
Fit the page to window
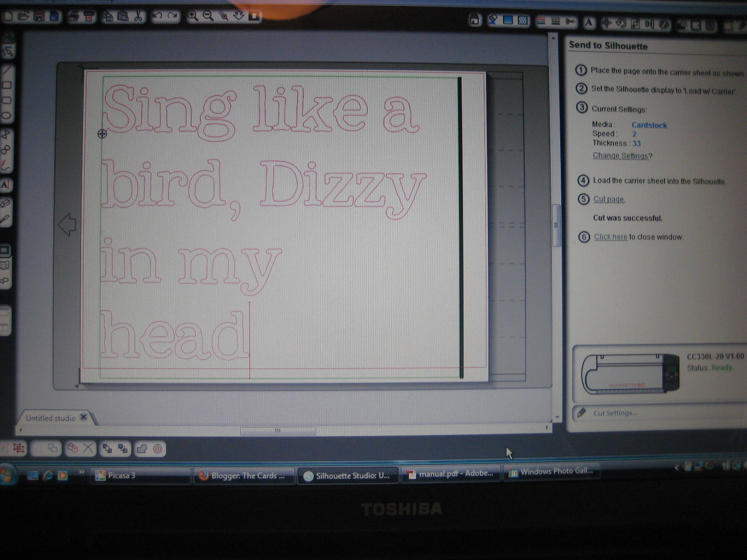tap(254, 16)
